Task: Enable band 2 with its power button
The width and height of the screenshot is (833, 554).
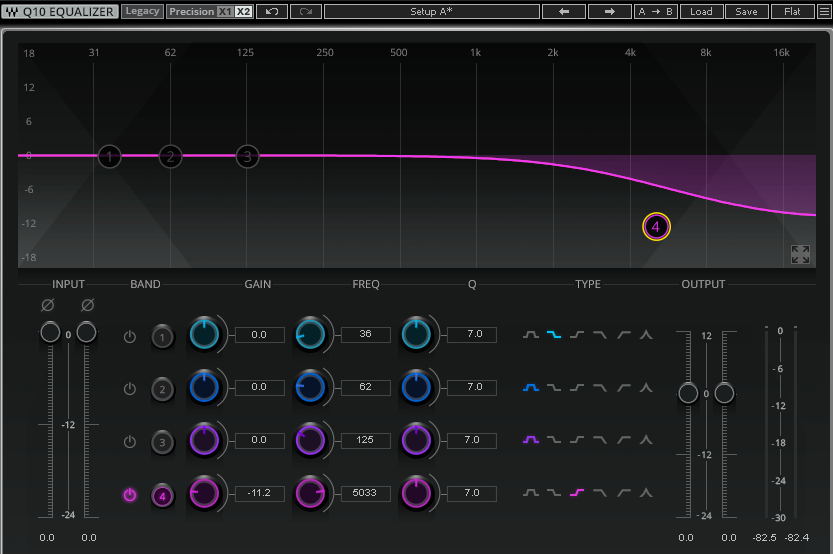Action: (130, 389)
